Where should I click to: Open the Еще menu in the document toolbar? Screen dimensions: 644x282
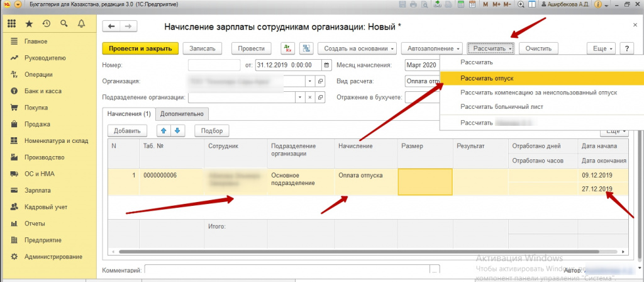[602, 48]
